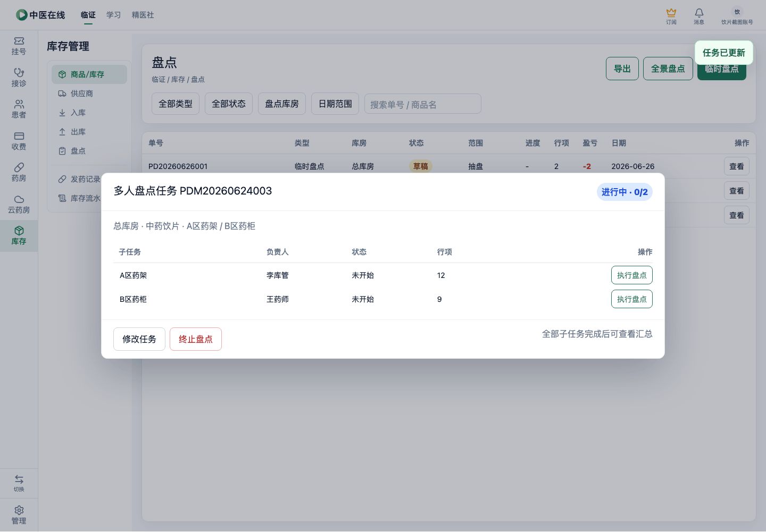
Task: Open the 药房 pharmacy sidebar icon
Action: (19, 173)
